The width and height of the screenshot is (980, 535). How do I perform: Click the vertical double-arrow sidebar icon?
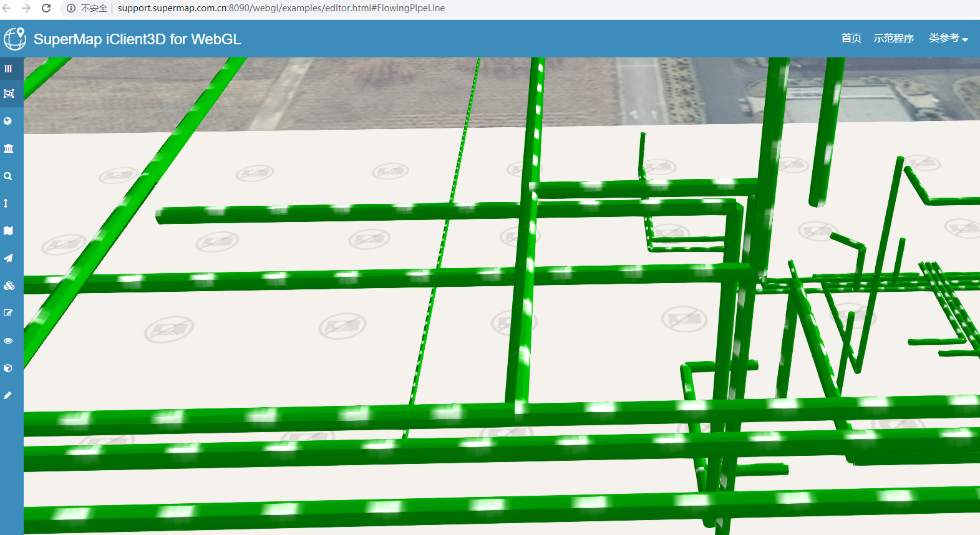[x=6, y=203]
